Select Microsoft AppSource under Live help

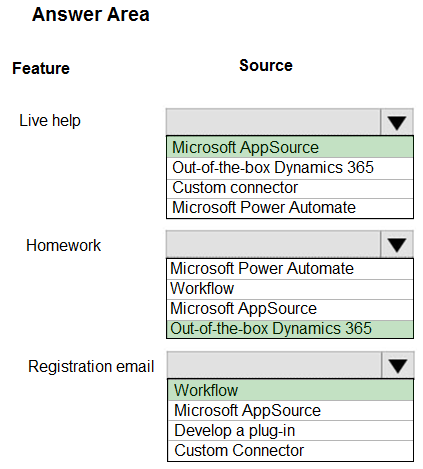pos(290,147)
